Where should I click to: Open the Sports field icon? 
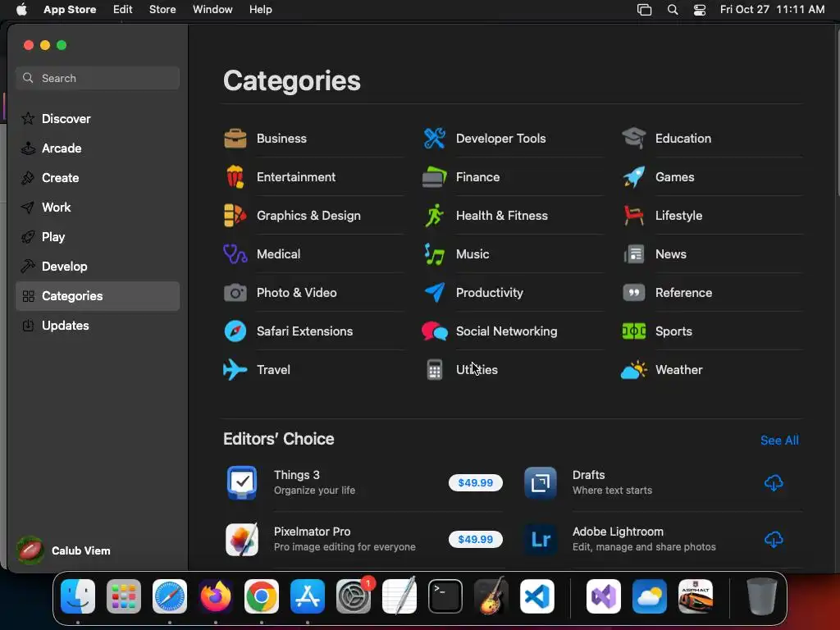(634, 331)
